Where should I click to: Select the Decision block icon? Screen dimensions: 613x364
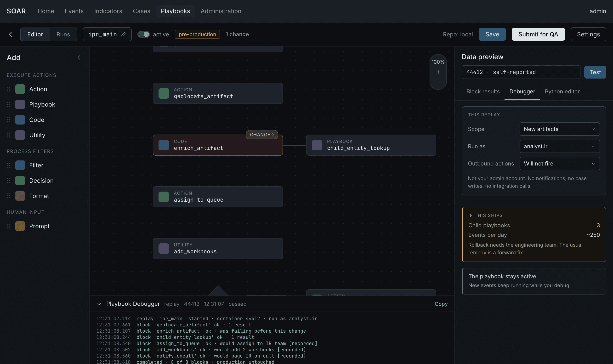coord(20,181)
